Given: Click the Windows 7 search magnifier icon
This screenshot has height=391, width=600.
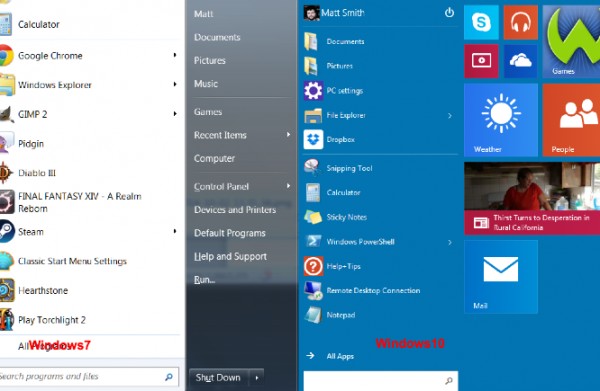Looking at the screenshot, I should pos(169,377).
